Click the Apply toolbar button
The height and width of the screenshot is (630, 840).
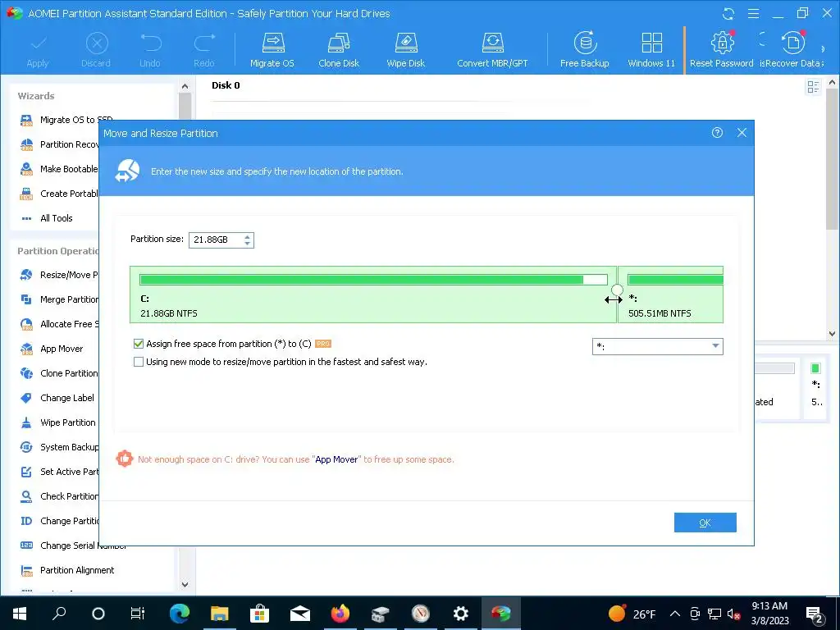(x=38, y=50)
